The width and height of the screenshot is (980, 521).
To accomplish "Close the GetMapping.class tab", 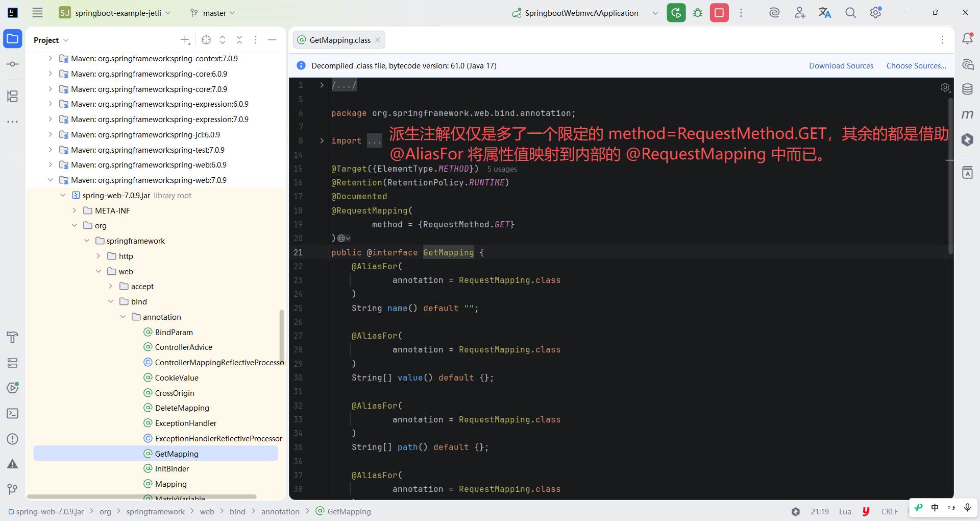I will click(x=378, y=40).
